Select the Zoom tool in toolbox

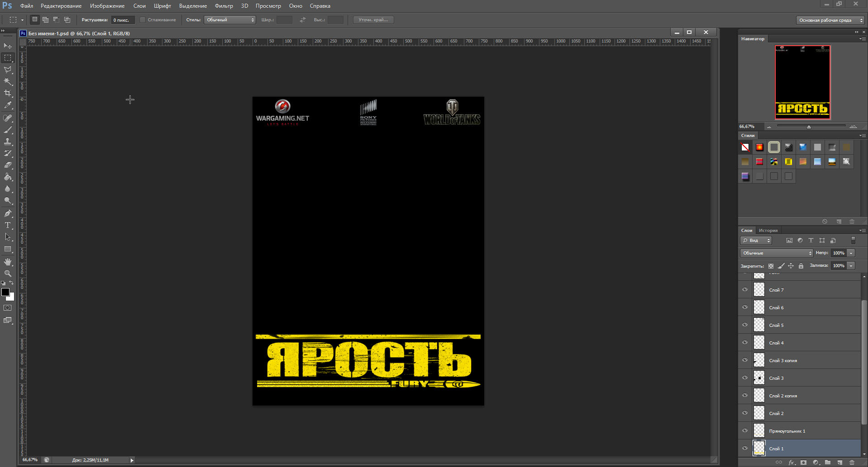(x=8, y=274)
